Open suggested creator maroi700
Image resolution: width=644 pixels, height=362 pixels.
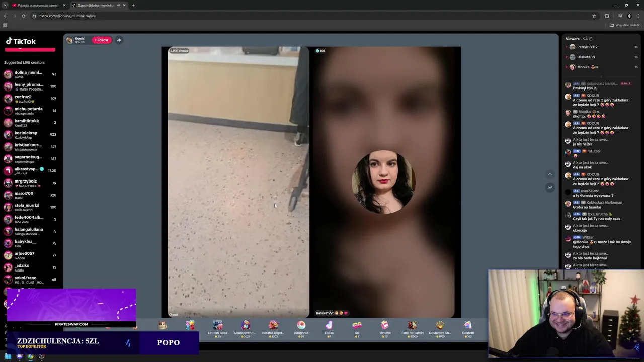[x=30, y=195]
